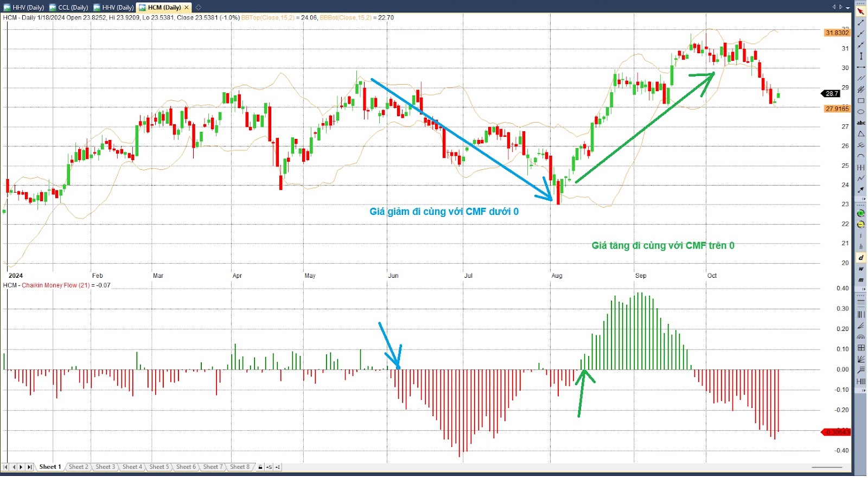Toggle the sheet lock icon
Viewport: 868px width, 478px height.
(260, 468)
